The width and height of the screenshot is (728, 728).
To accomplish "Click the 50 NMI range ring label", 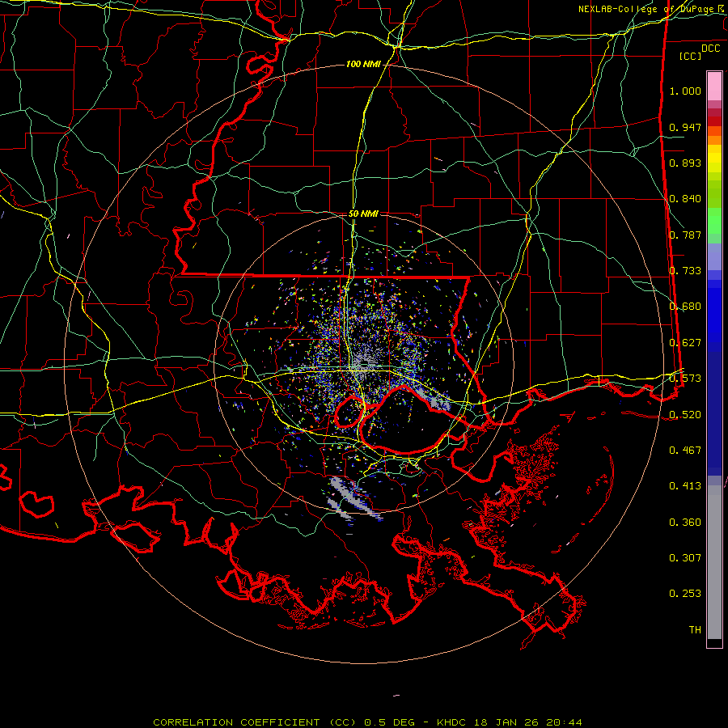I will [363, 214].
